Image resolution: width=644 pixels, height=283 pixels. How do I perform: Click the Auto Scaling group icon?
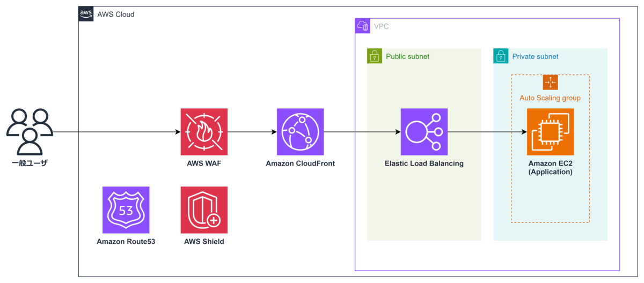551,82
